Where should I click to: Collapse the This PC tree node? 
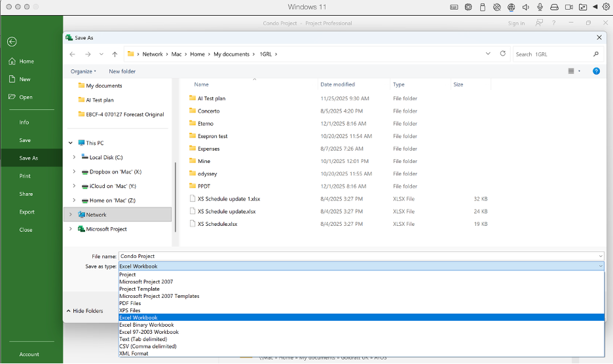click(x=70, y=143)
